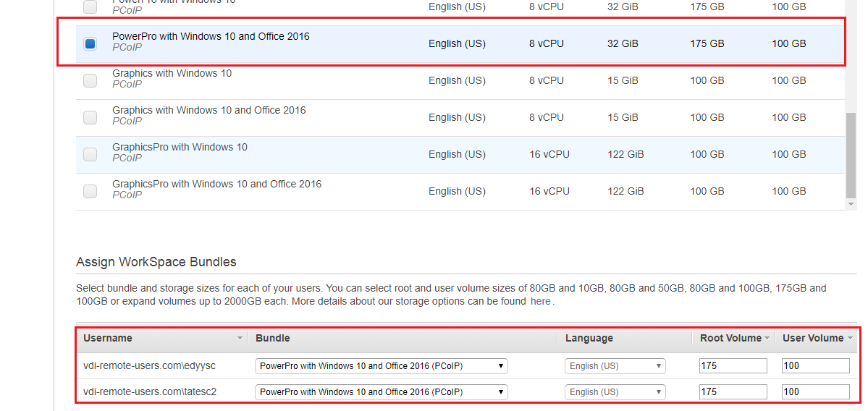Open the Bundle dropdown for user tatesc2
This screenshot has width=868, height=411.
381,392
